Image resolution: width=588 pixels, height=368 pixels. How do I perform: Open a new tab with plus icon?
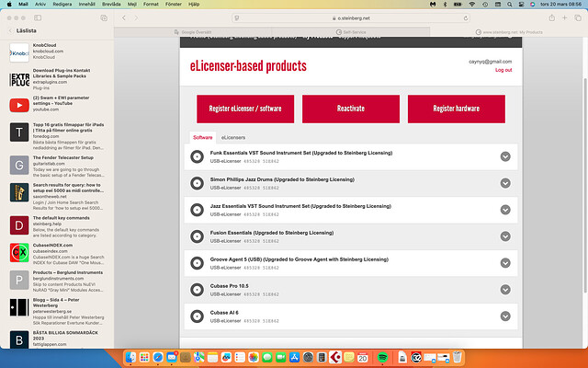(x=564, y=17)
